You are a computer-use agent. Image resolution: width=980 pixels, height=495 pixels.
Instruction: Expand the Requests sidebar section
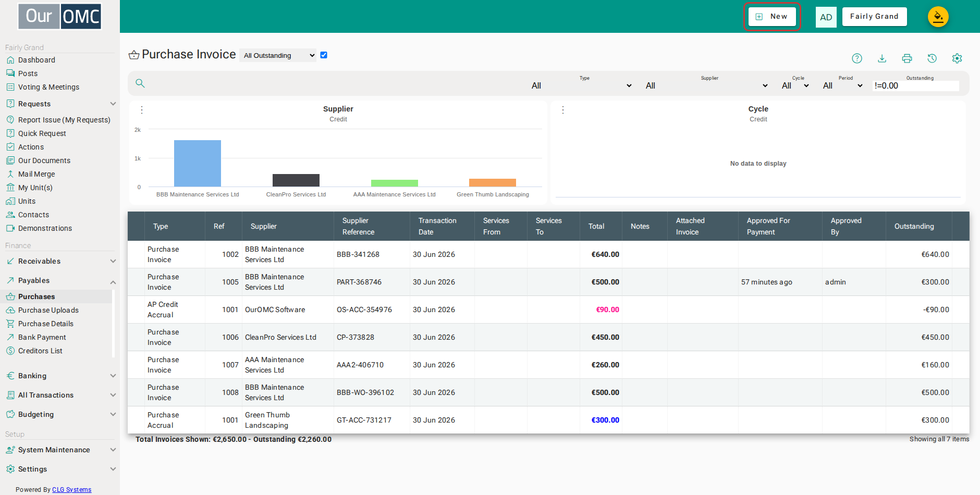(60, 104)
